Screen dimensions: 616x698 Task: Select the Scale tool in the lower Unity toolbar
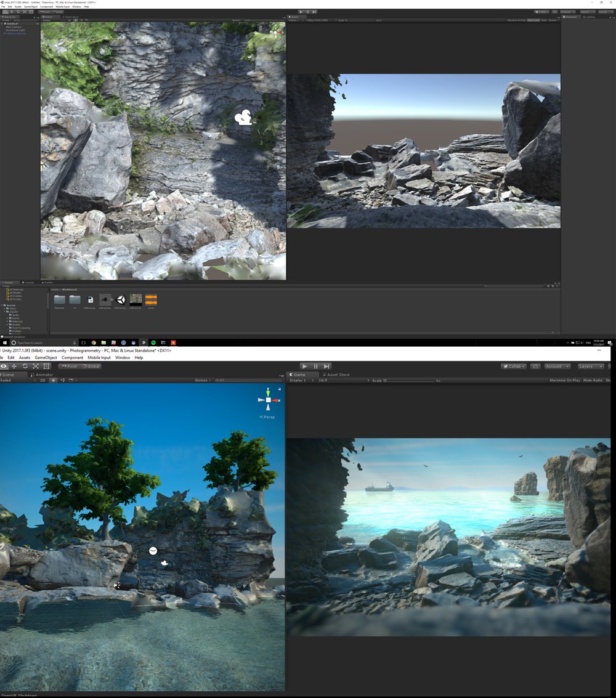[36, 367]
